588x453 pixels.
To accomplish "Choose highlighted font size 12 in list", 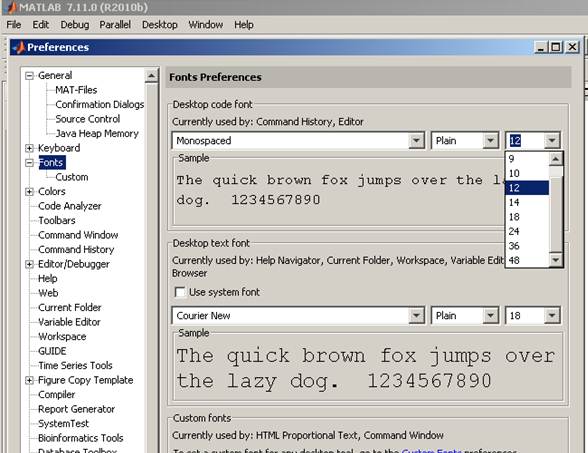I will pyautogui.click(x=527, y=188).
